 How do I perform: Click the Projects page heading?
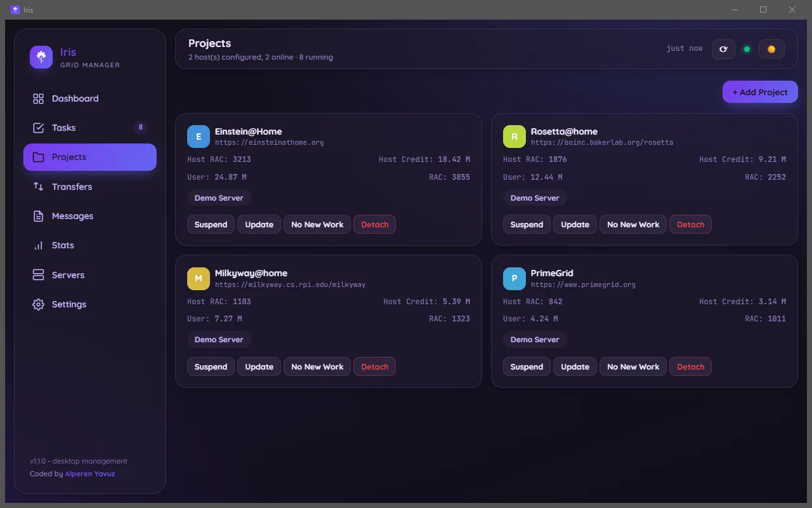point(209,43)
